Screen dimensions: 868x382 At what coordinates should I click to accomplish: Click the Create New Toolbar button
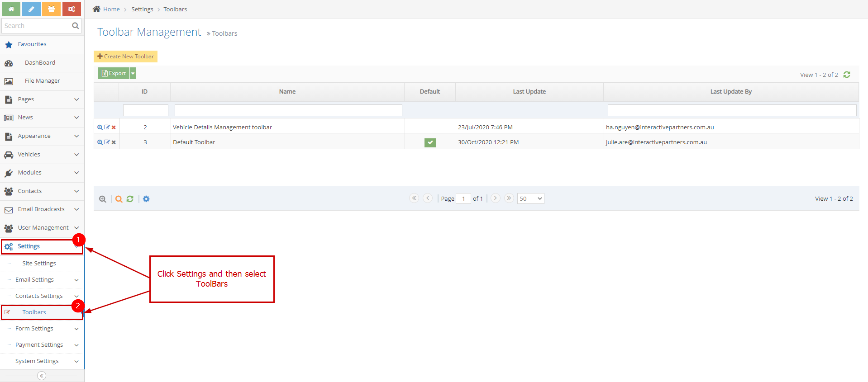125,57
